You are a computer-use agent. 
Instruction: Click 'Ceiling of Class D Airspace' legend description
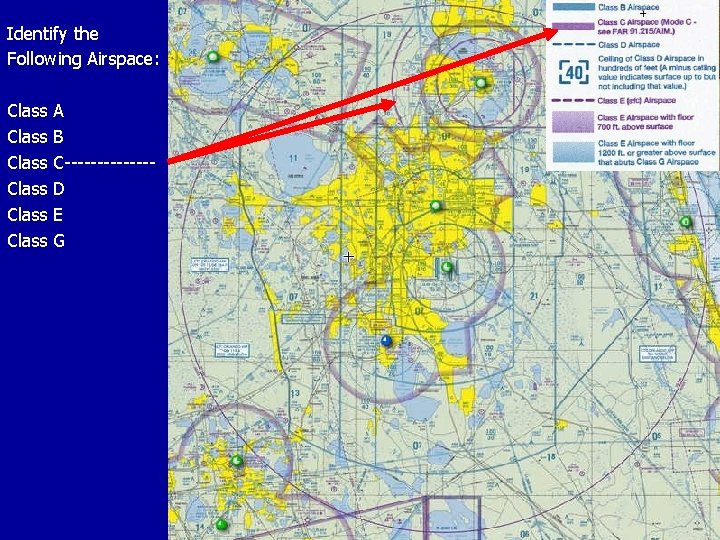(x=657, y=72)
